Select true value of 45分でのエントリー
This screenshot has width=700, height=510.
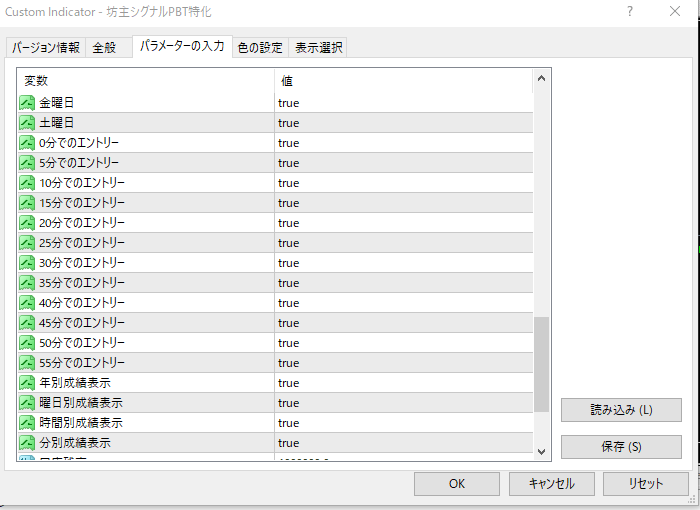(x=288, y=323)
